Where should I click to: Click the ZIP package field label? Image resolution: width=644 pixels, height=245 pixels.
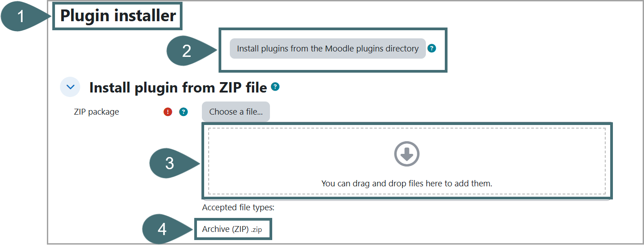pyautogui.click(x=96, y=112)
